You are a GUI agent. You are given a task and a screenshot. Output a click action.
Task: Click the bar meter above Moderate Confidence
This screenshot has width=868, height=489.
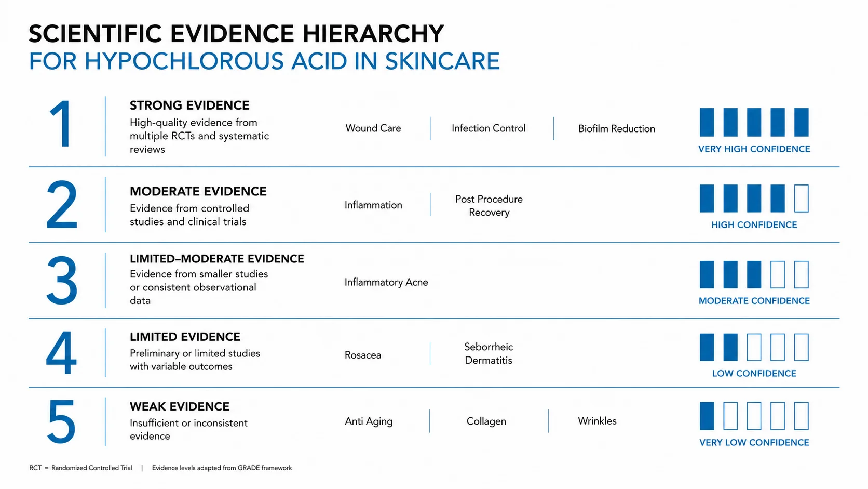754,274
